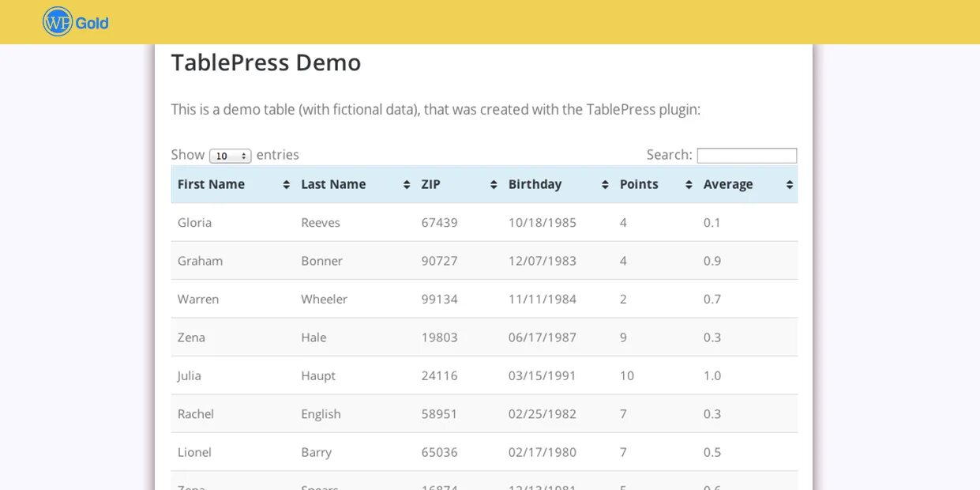
Task: Select the Reeves last name cell
Action: pyautogui.click(x=321, y=223)
